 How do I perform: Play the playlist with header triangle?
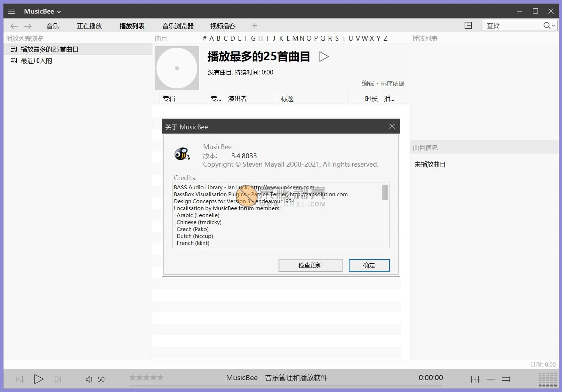point(324,56)
